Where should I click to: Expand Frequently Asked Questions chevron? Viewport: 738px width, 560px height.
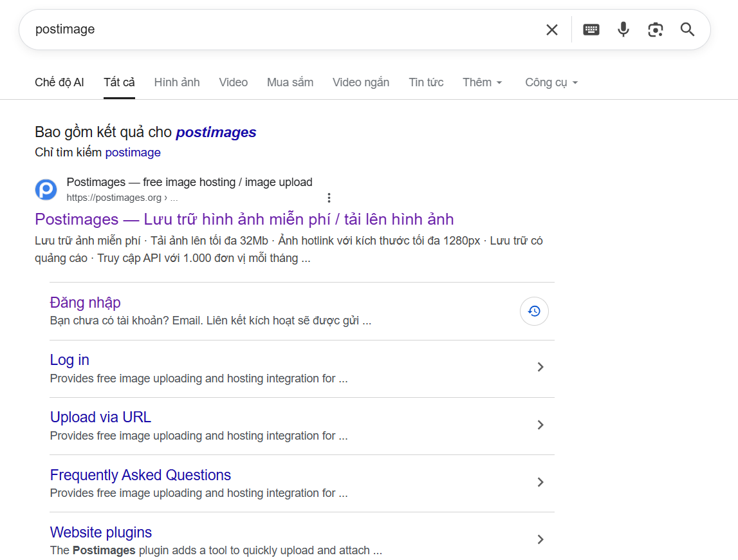click(x=540, y=482)
